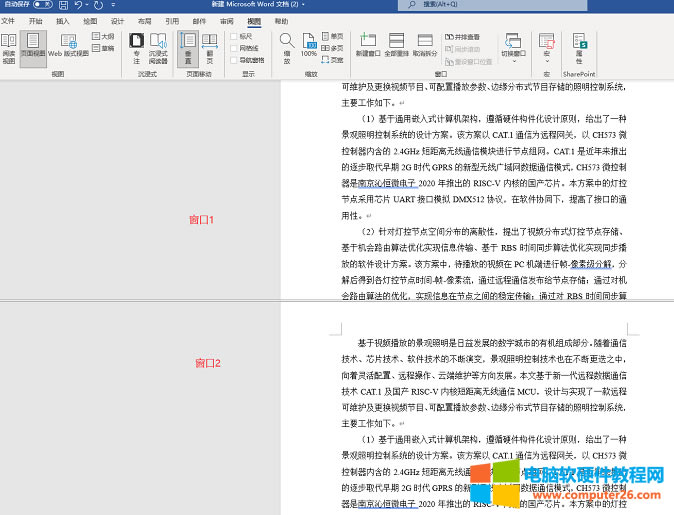Click the 翻页 side-to-side page icon

(x=209, y=47)
